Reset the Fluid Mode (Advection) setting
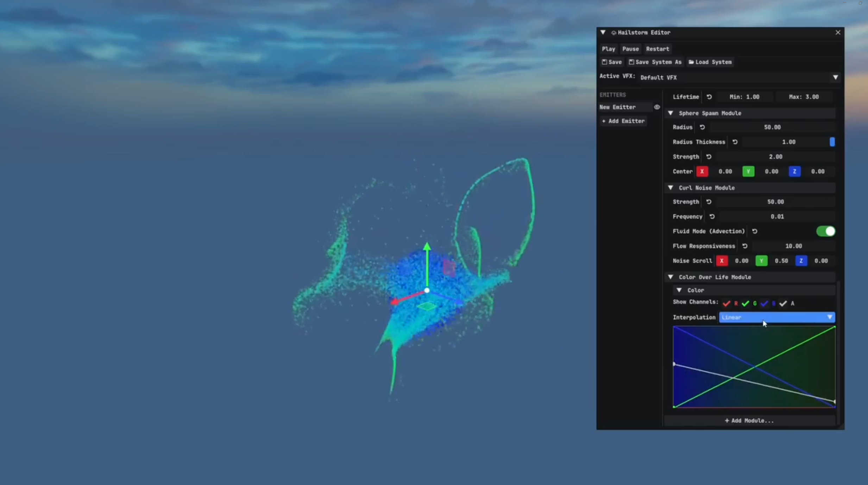868x485 pixels. click(x=755, y=231)
